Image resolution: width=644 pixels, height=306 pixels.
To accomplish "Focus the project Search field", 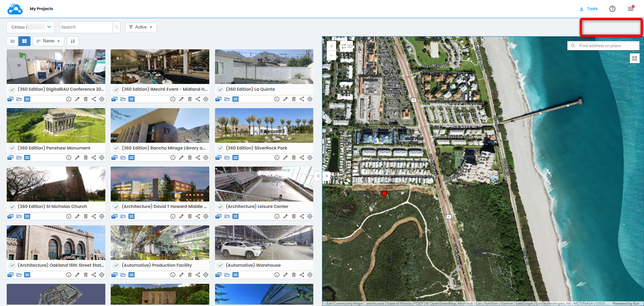I will coord(86,27).
